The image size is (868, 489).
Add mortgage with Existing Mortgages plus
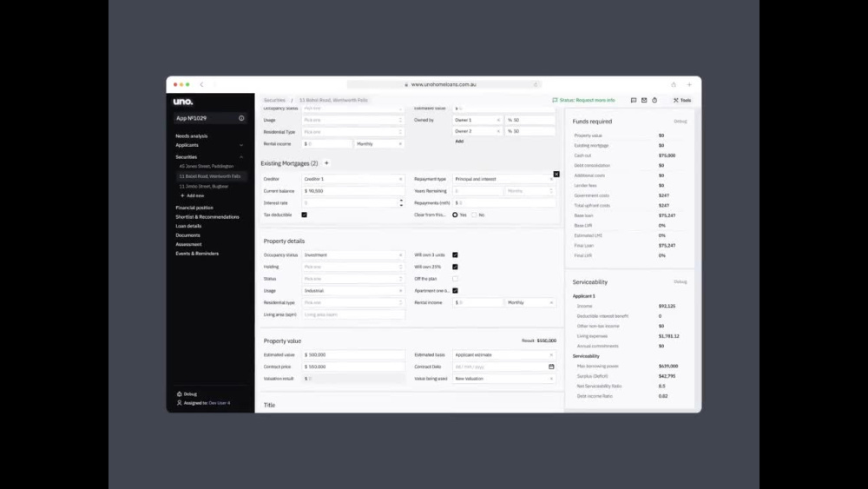(326, 162)
